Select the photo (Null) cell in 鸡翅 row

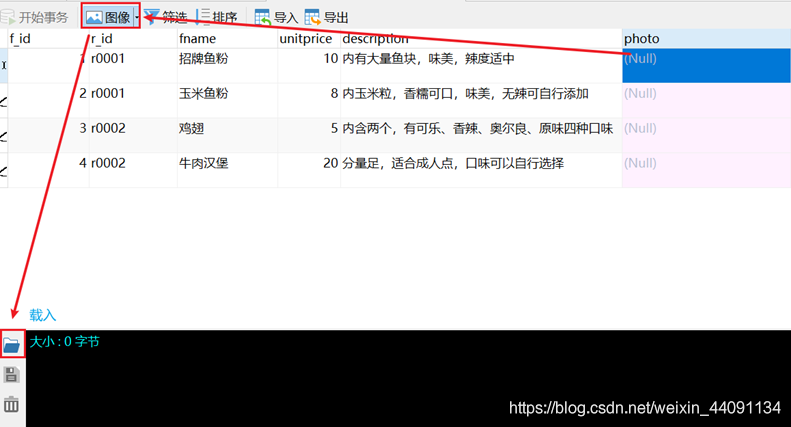(x=706, y=135)
